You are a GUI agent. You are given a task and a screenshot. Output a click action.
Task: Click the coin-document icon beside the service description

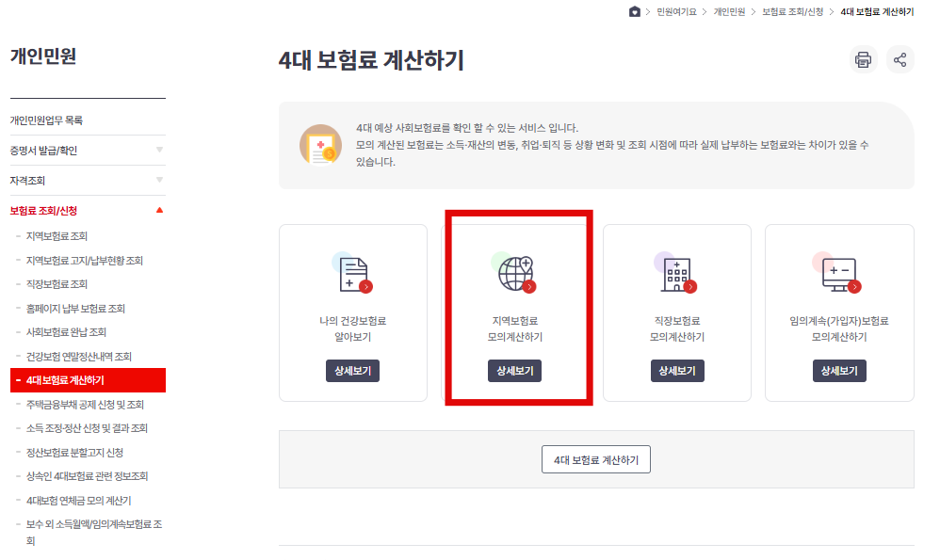[x=322, y=146]
